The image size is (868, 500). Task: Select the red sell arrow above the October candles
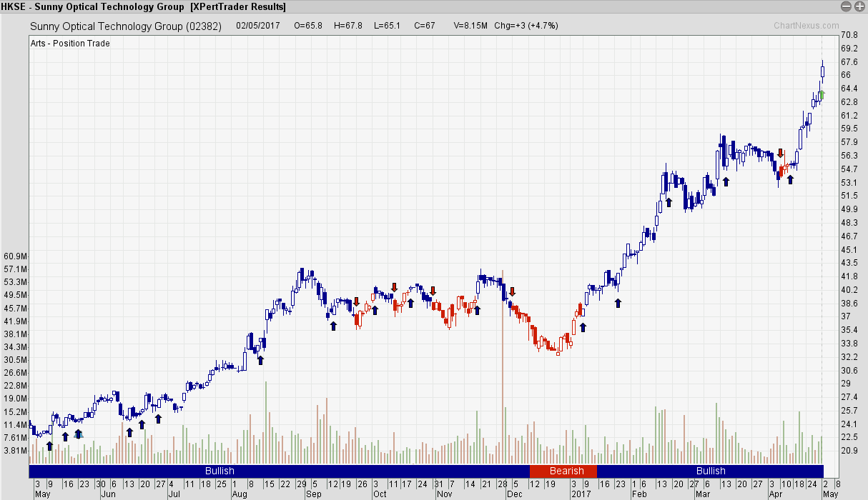395,288
